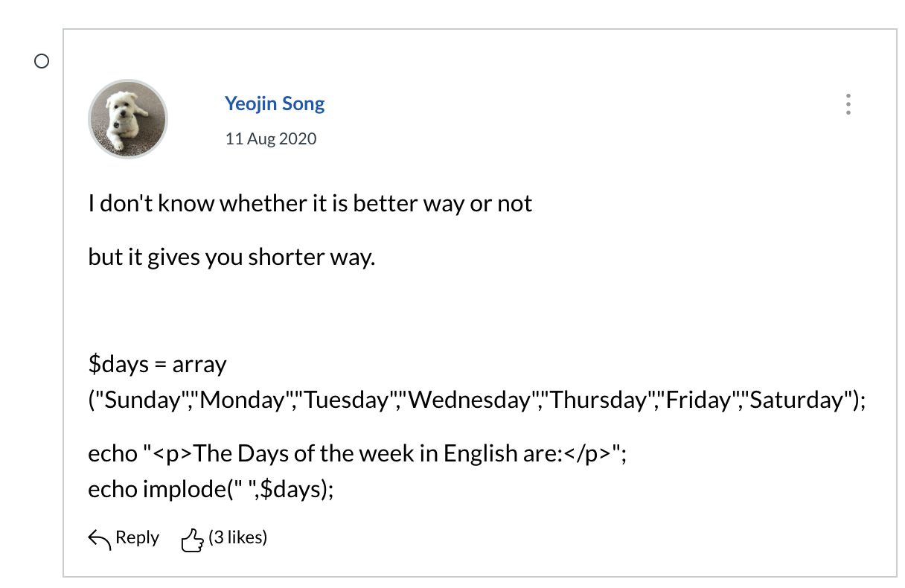Click the Reply text label
The width and height of the screenshot is (905, 588).
pyautogui.click(x=137, y=537)
